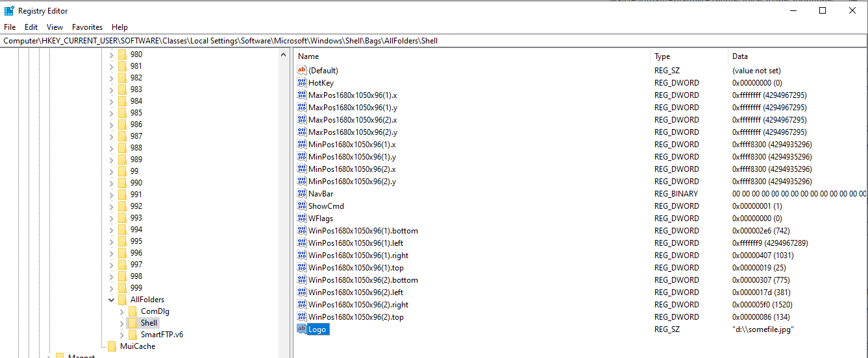
Task: Sort values by Type column header
Action: click(689, 56)
